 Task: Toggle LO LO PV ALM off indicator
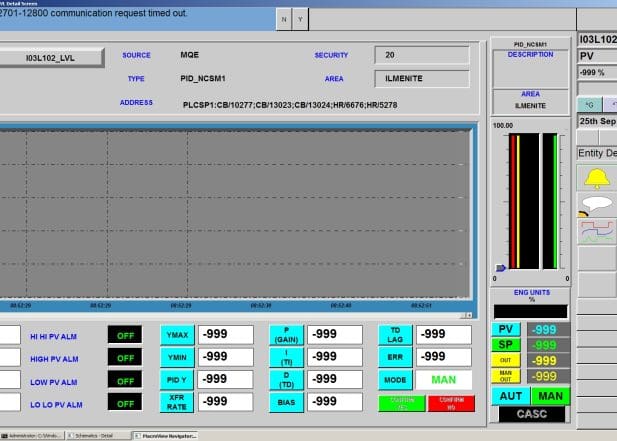coord(125,402)
